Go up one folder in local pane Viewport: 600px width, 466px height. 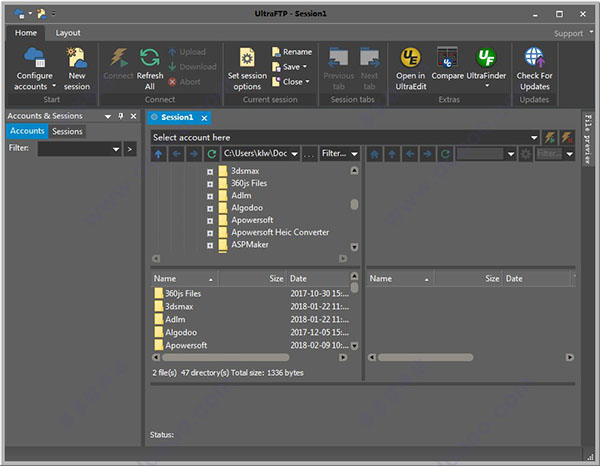coord(158,154)
